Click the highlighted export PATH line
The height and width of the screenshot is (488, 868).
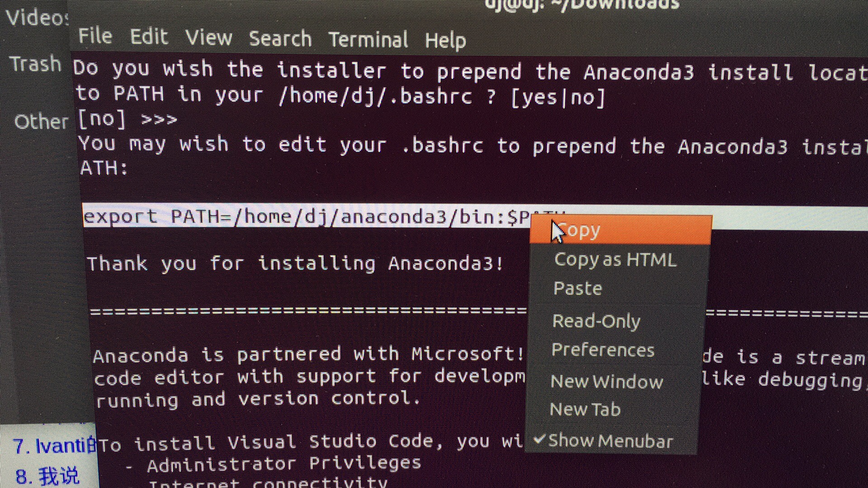tap(307, 216)
